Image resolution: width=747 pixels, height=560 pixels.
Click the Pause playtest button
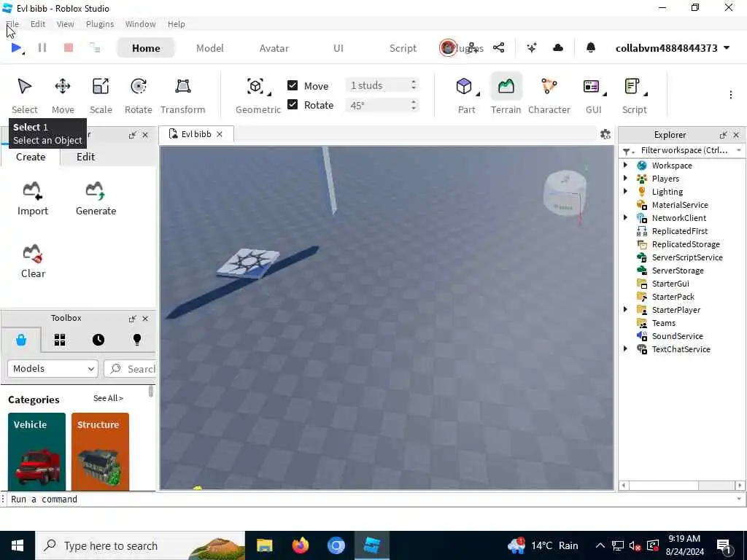42,47
